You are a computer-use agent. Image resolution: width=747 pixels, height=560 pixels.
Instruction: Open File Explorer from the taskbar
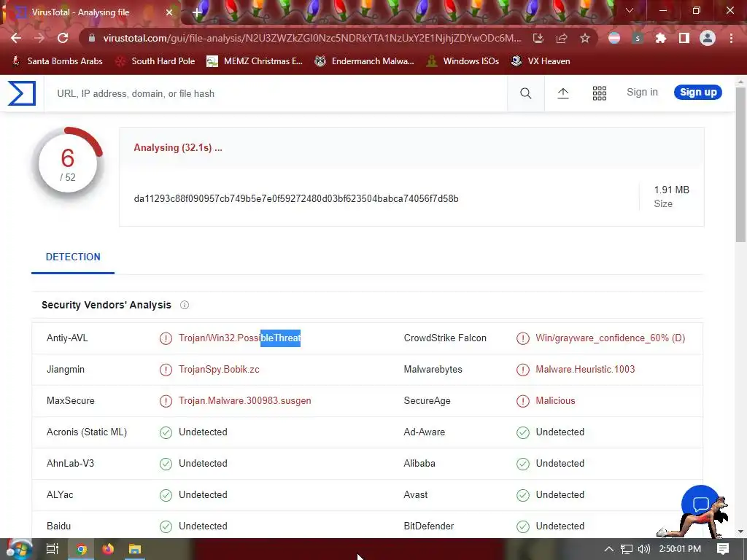coord(135,549)
